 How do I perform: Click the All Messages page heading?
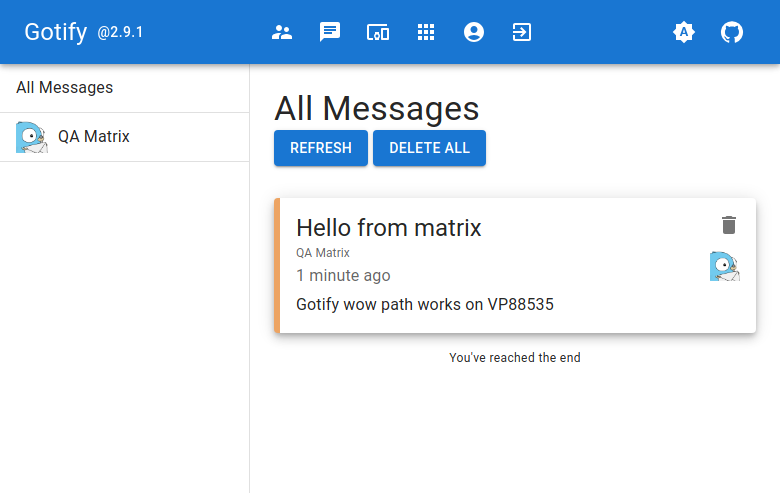pos(377,108)
